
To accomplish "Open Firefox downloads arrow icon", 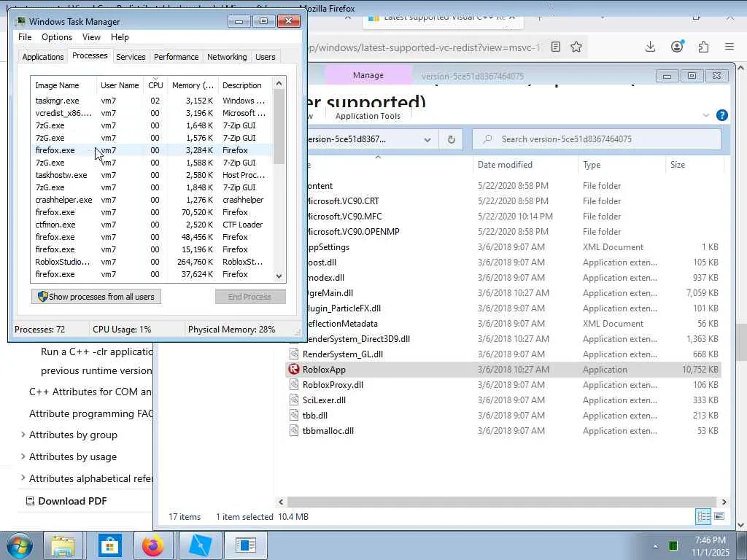I will 650,47.
